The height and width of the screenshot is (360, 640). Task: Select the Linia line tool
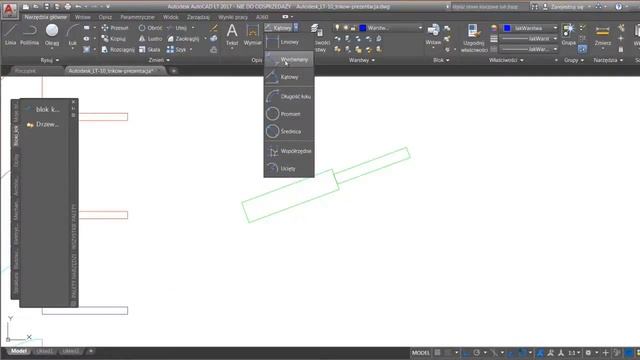[10, 34]
